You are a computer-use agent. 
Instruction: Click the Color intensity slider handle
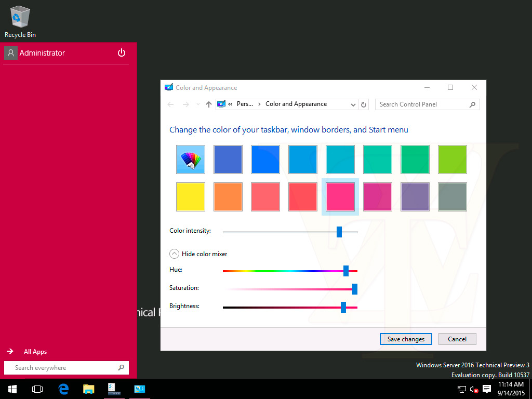[339, 232]
